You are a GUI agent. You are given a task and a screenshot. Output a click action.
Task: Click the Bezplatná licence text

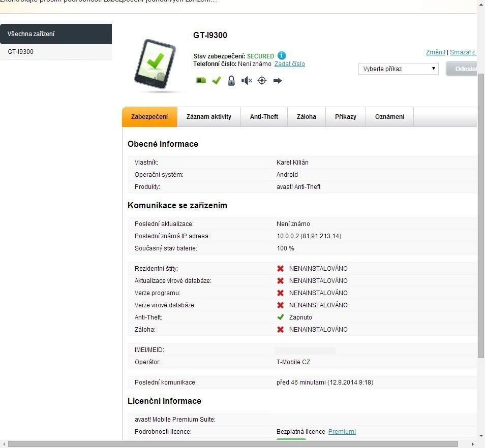300,432
